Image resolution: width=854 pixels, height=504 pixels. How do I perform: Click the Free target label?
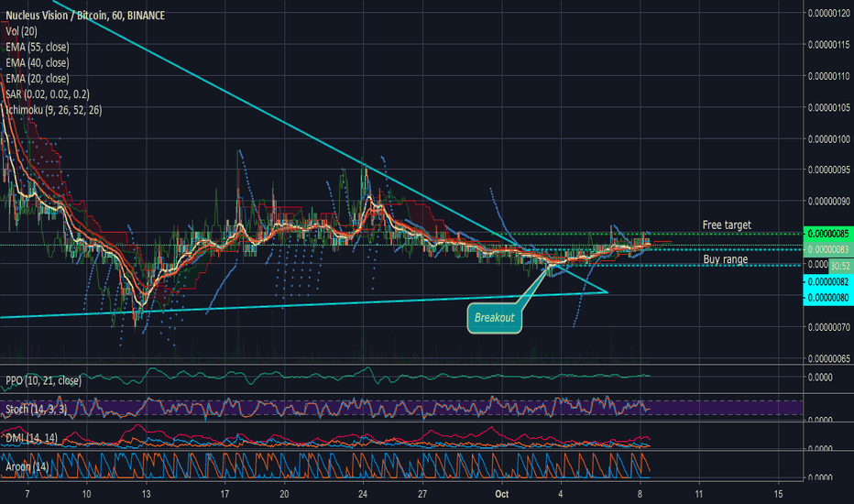[727, 225]
